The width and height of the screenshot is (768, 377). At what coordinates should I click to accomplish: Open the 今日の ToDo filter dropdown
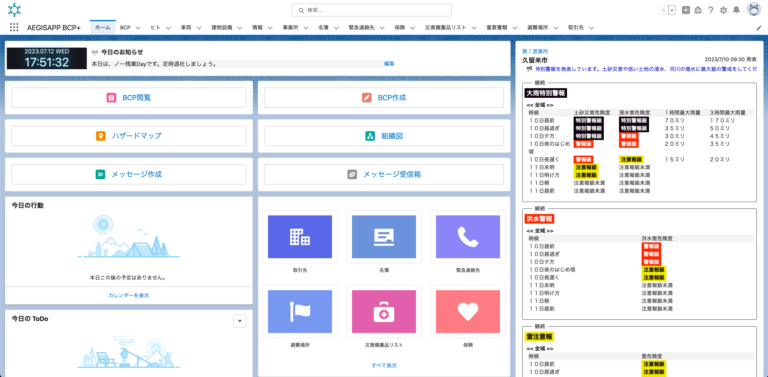pyautogui.click(x=240, y=321)
